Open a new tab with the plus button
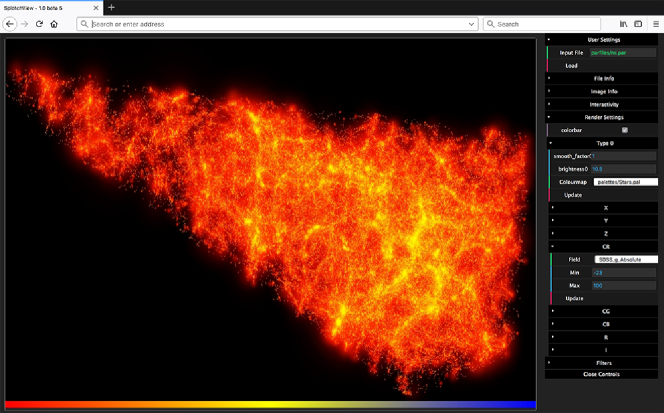Viewport: 664px width, 413px height. [111, 7]
